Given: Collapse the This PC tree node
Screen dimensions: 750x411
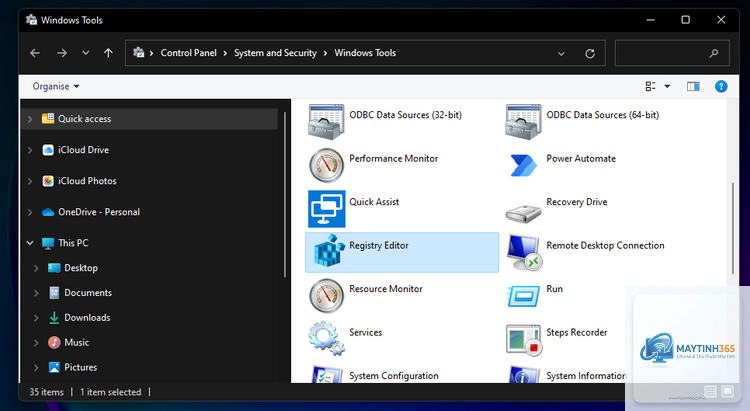Looking at the screenshot, I should (x=30, y=243).
